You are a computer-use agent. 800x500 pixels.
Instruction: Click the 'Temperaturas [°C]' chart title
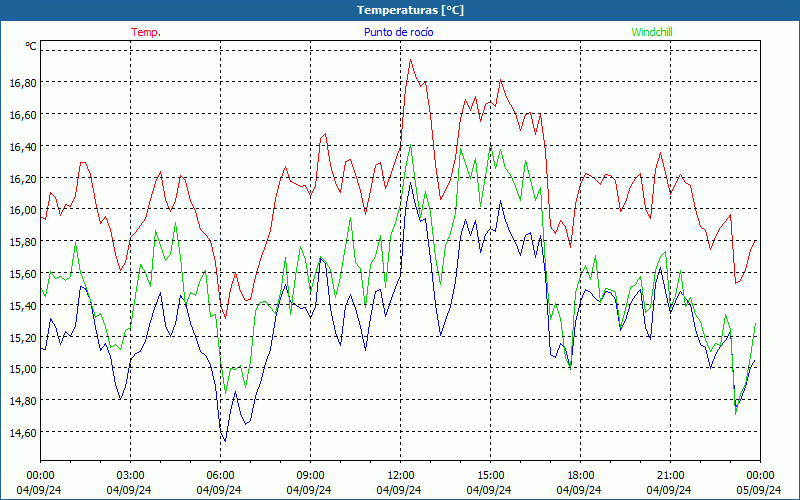click(x=410, y=10)
